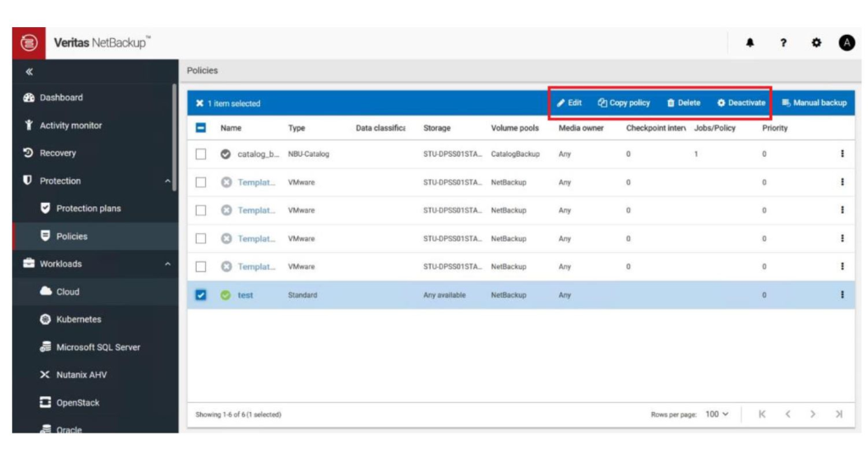The image size is (868, 469).
Task: Open the help question mark menu
Action: (782, 42)
